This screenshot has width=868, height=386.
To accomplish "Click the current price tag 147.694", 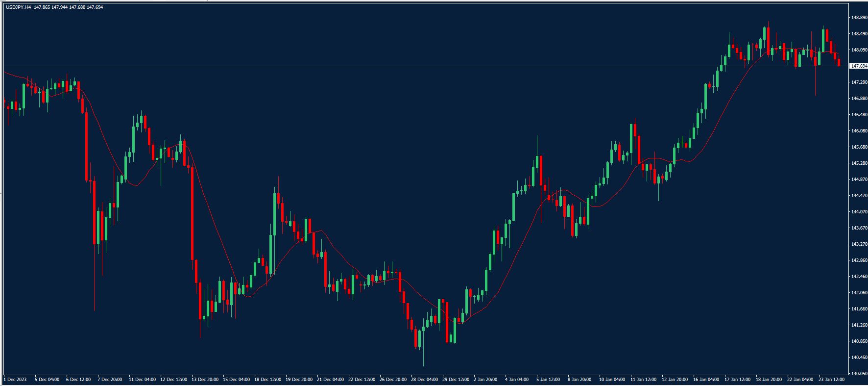I will 859,66.
